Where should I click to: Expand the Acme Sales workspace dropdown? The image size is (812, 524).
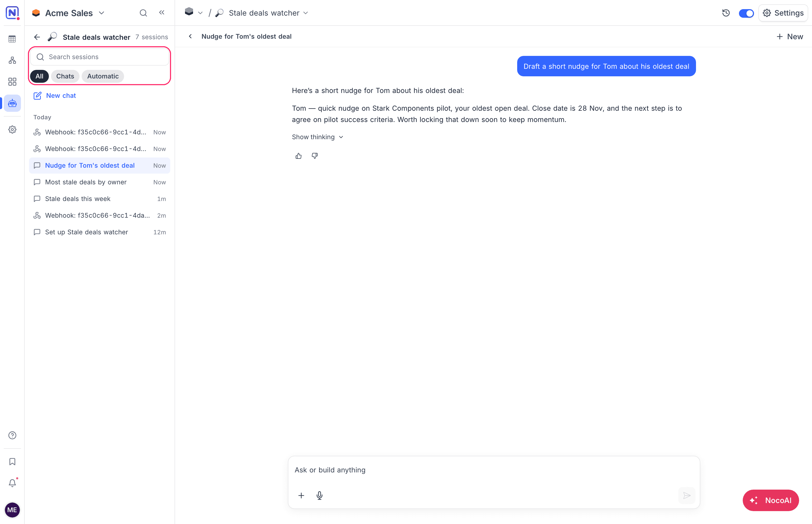point(101,13)
